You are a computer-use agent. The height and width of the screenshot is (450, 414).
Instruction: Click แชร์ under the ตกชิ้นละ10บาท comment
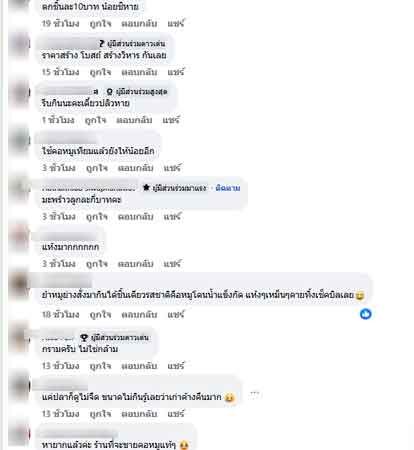tap(176, 24)
